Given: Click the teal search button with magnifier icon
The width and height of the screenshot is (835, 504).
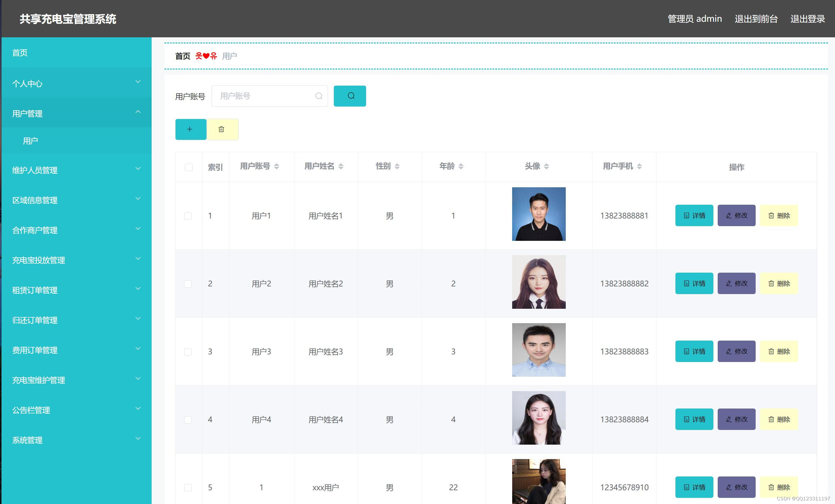Looking at the screenshot, I should click(350, 96).
